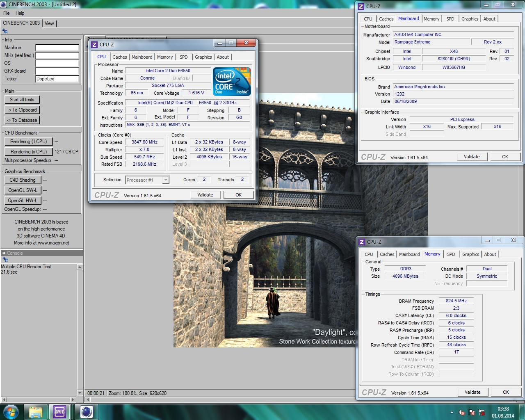This screenshot has height=420, width=525.
Task: Click pin icon in Console panel
Action: (x=5, y=260)
